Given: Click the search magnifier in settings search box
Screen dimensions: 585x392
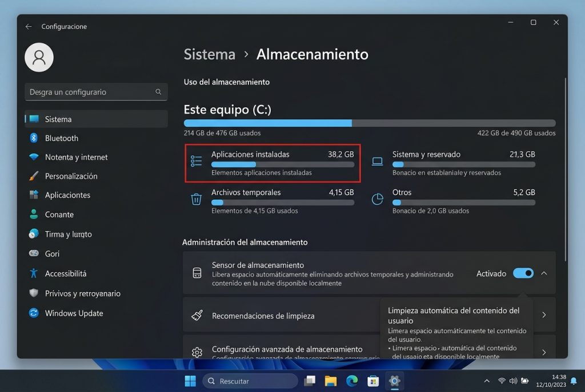Looking at the screenshot, I should [x=158, y=92].
